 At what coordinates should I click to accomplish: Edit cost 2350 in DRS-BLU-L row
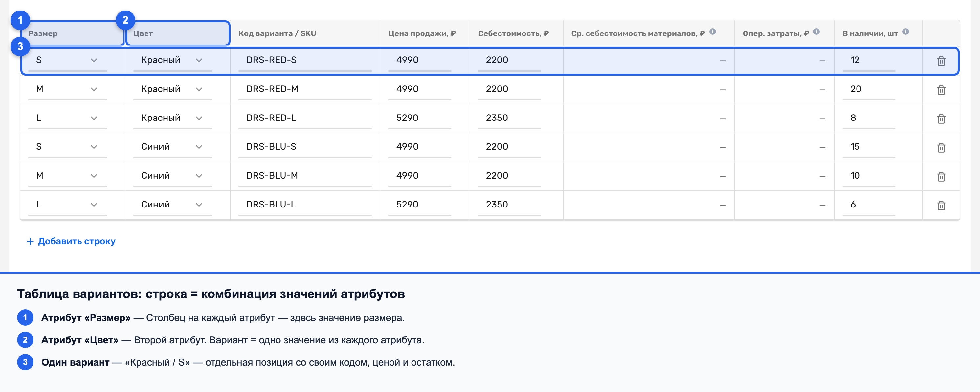(509, 205)
